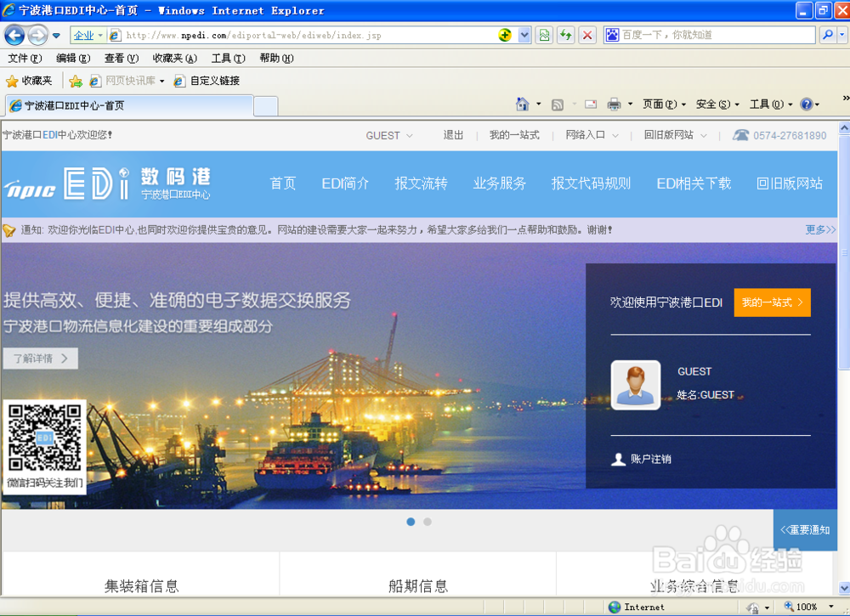
Task: Click the WeChat QR code image
Action: click(45, 438)
